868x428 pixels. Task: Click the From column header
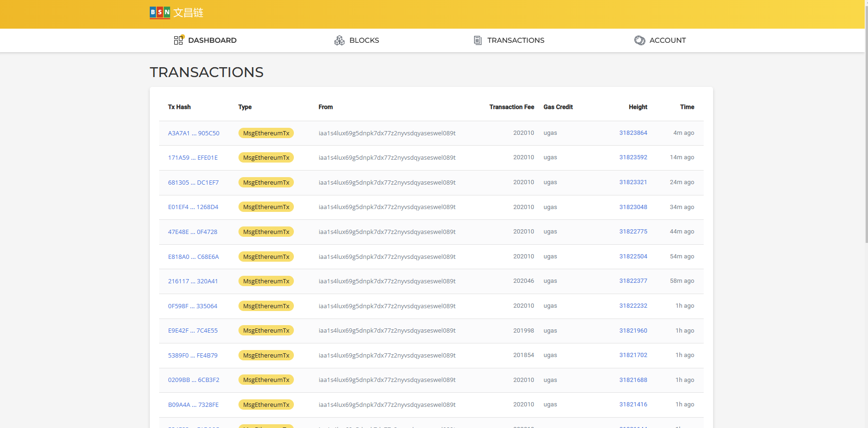pos(325,107)
